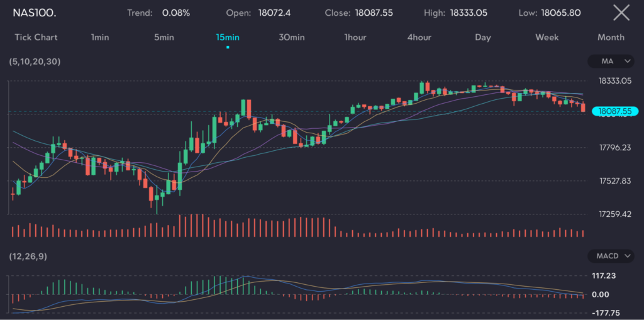644x320 pixels.
Task: Choose the 4hour timeframe
Action: tap(419, 38)
